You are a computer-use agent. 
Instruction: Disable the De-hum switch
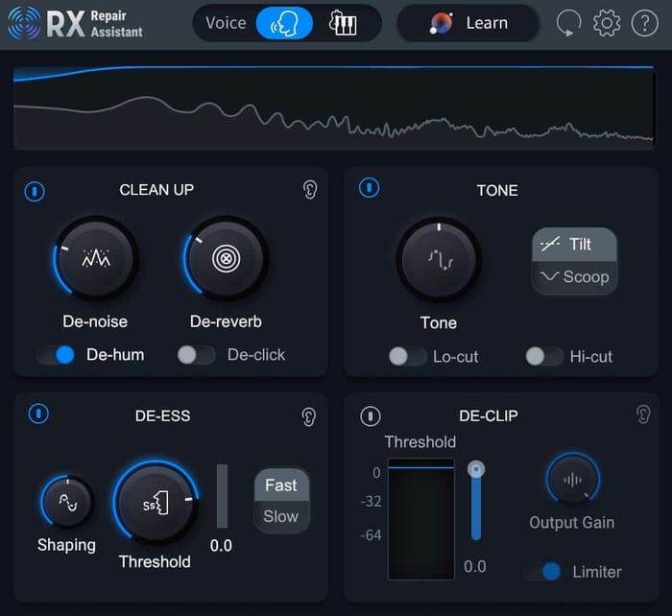tap(56, 355)
